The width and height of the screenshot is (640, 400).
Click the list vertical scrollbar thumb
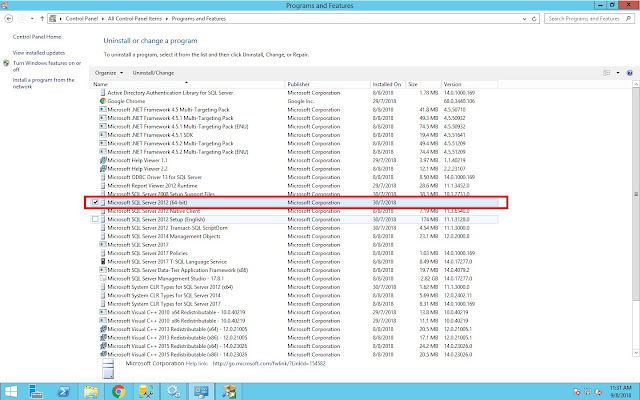[636, 194]
